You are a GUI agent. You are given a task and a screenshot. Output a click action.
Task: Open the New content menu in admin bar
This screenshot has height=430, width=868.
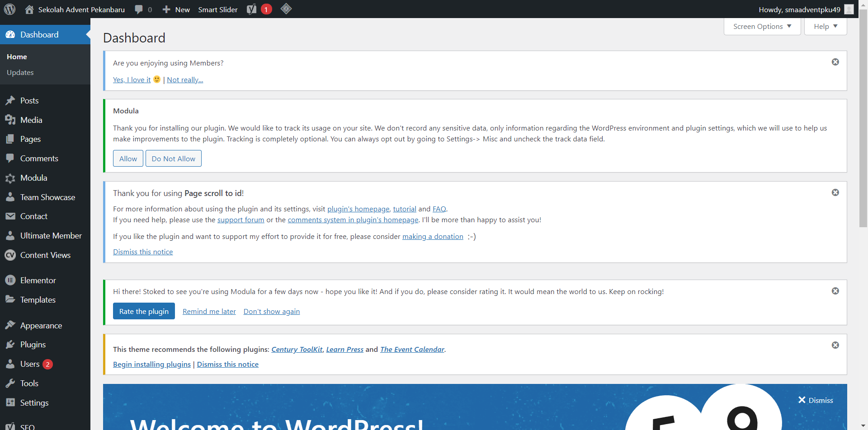click(176, 9)
